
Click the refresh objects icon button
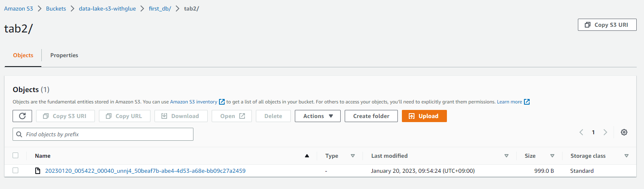22,116
